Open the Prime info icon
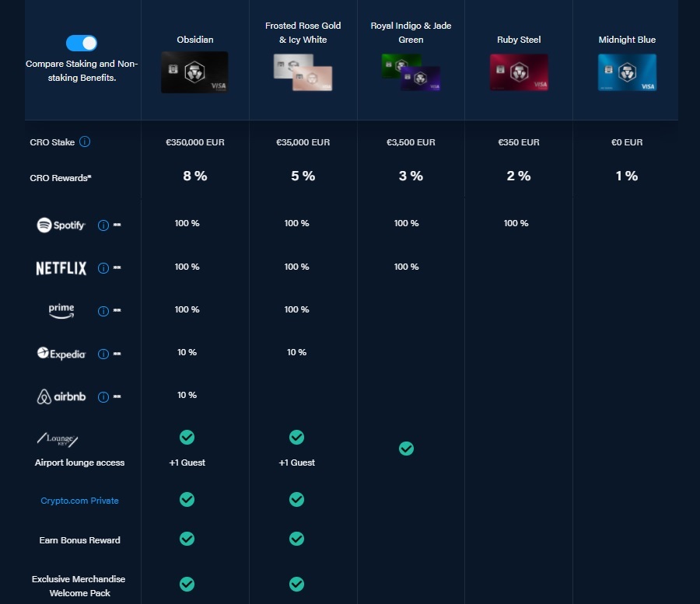This screenshot has width=700, height=604. pos(103,311)
